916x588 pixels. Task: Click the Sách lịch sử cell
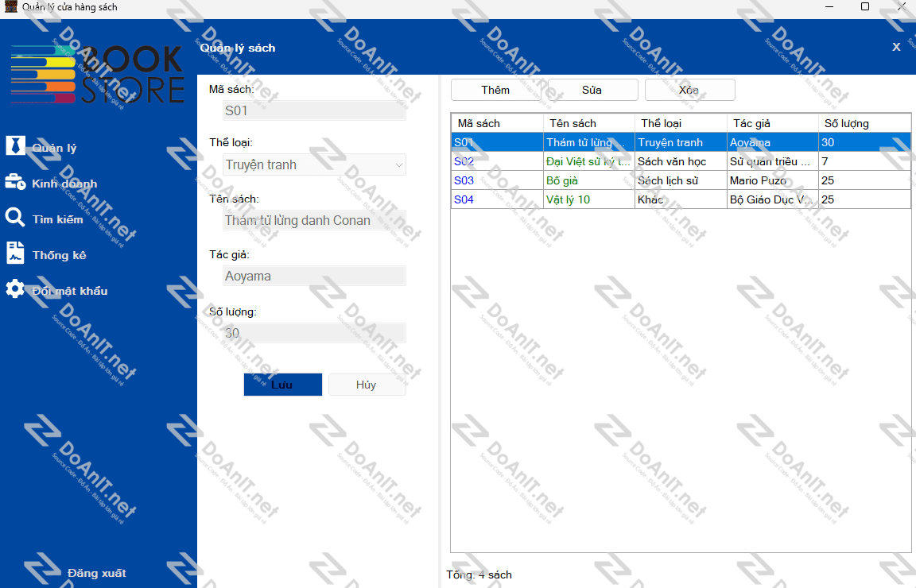(681, 180)
